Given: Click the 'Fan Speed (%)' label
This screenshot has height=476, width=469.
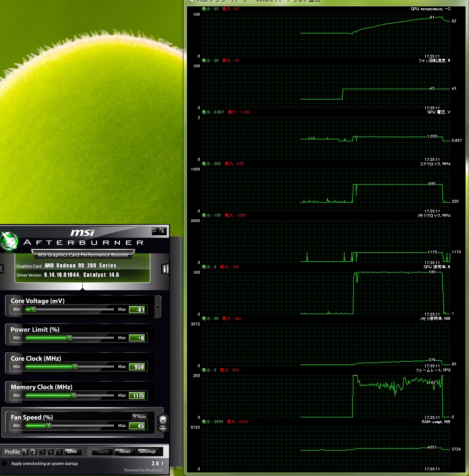Looking at the screenshot, I should tap(32, 417).
